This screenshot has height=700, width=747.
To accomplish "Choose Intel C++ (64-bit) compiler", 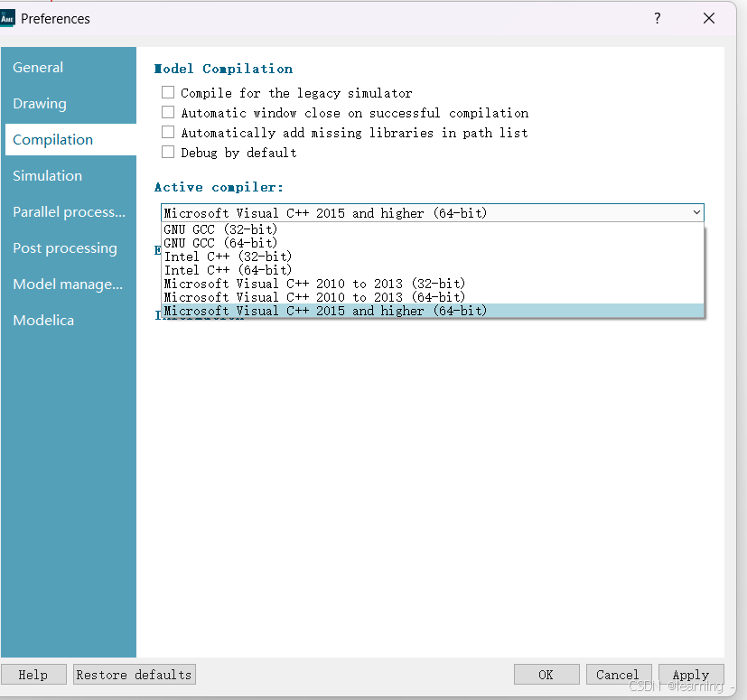I will click(x=433, y=270).
